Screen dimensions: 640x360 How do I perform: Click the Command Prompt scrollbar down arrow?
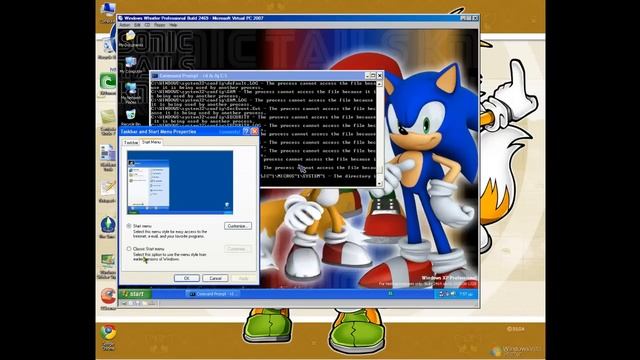[379, 184]
